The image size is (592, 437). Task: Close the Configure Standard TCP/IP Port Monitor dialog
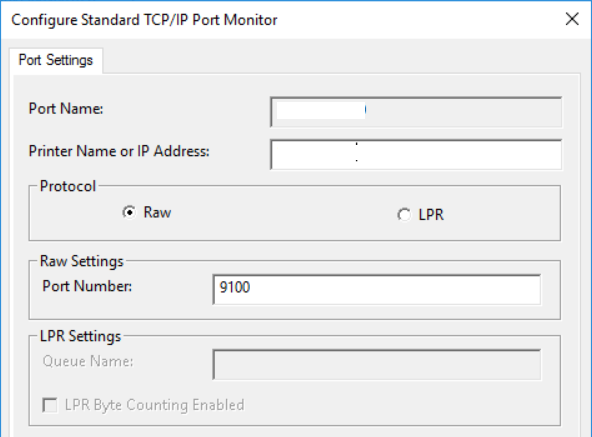point(572,19)
